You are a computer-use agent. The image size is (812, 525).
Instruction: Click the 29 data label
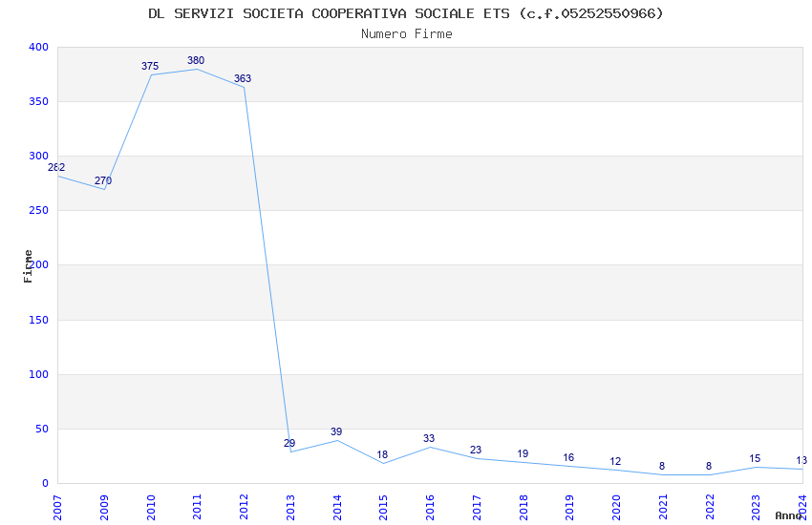click(x=289, y=443)
